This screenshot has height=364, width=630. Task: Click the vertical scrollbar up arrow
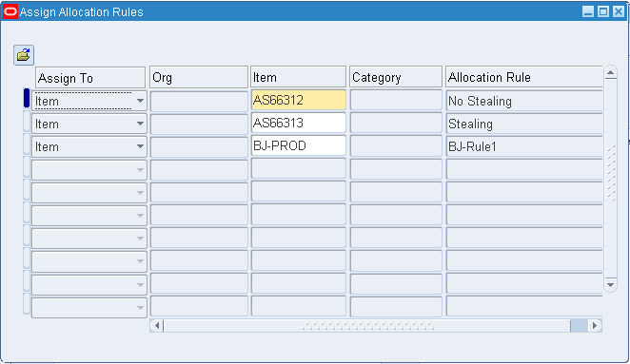pyautogui.click(x=610, y=72)
